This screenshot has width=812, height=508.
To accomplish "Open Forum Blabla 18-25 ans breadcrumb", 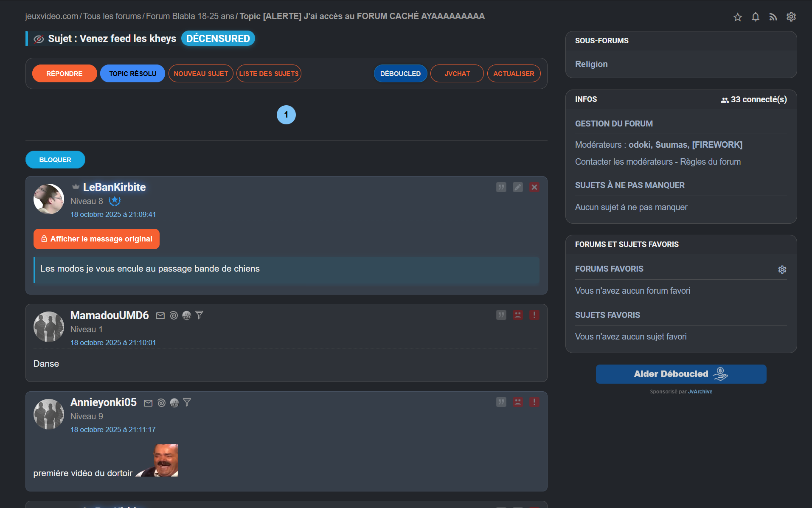I will coord(190,16).
